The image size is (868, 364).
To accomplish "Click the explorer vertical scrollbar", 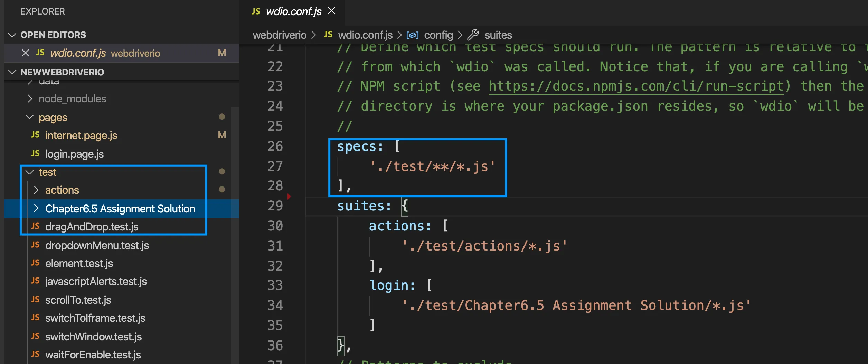I will tap(235, 235).
